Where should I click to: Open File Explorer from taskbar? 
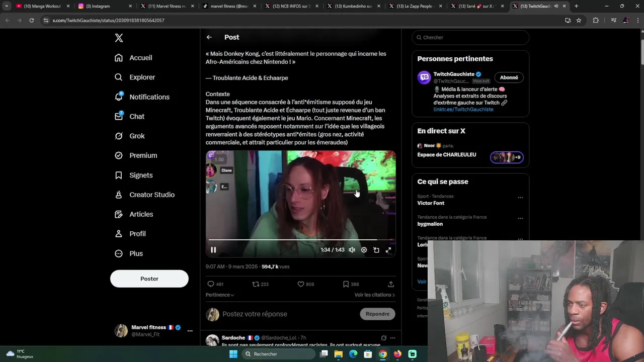(339, 354)
